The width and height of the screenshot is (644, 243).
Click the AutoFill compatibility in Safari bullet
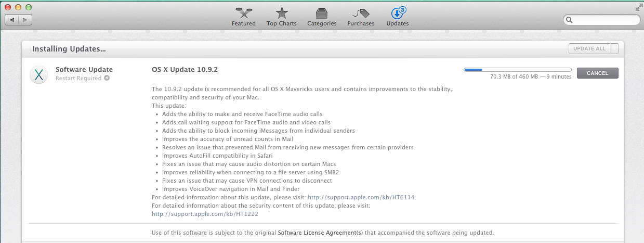pos(217,156)
